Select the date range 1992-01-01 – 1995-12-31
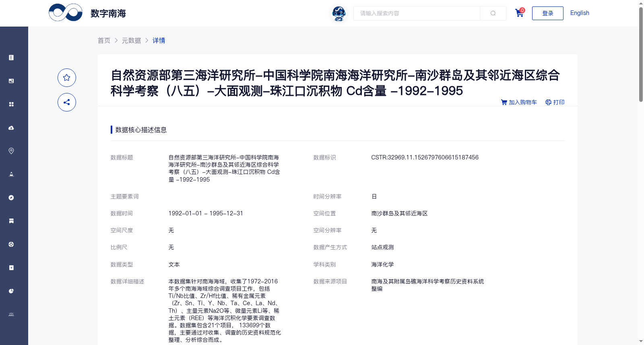The height and width of the screenshot is (345, 644). (206, 213)
